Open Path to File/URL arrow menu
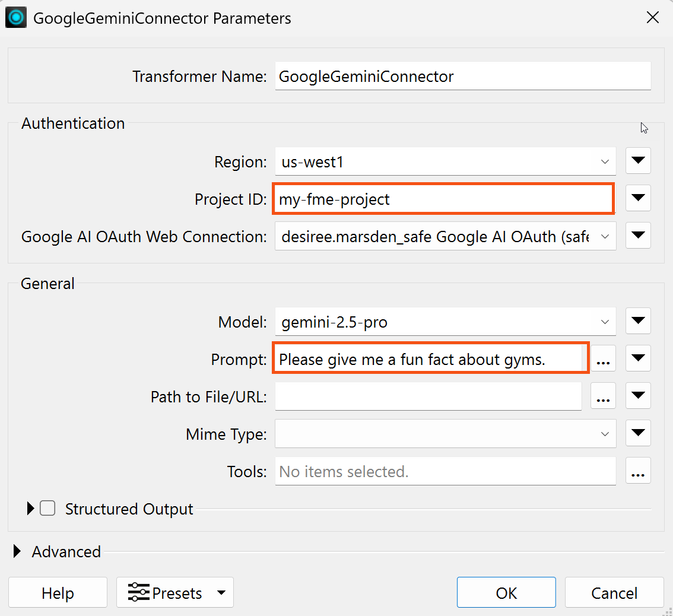 638,395
